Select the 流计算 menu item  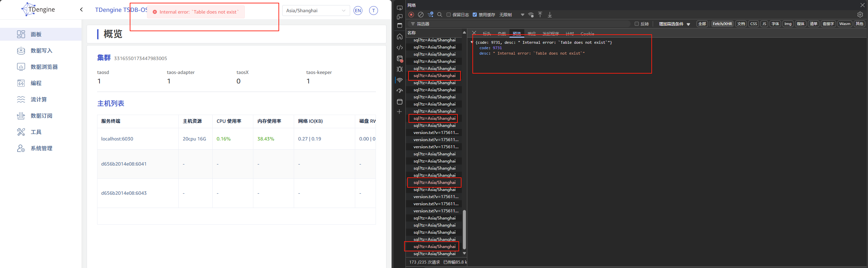(x=39, y=99)
